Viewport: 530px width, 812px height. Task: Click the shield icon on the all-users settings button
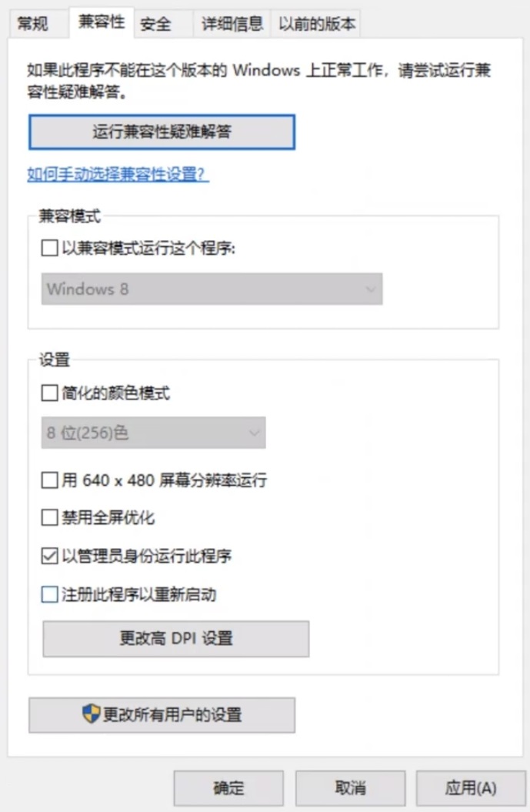92,714
